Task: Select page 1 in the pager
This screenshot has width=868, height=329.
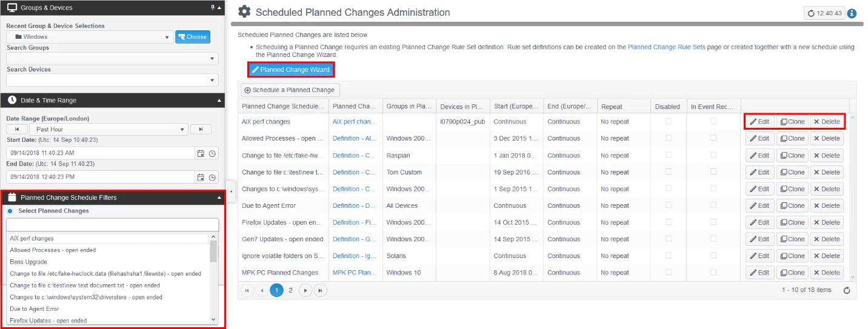Action: click(276, 290)
